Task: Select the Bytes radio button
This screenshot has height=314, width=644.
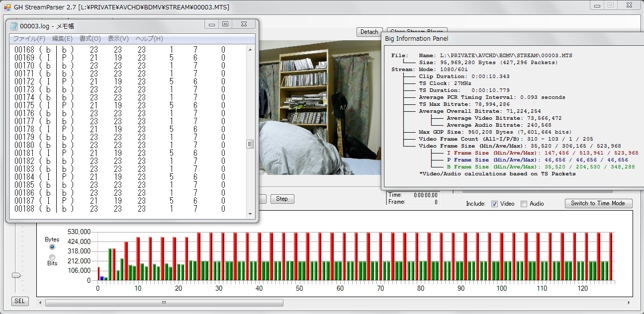Action: [52, 247]
